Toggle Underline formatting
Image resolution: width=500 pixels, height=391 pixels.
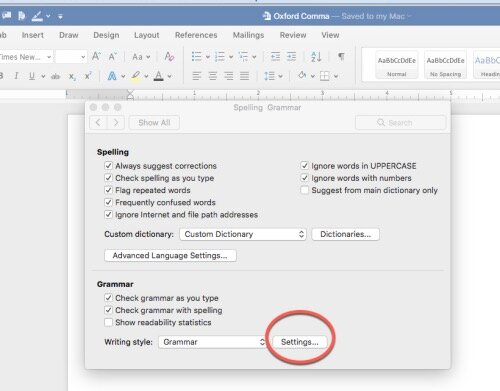coord(32,76)
